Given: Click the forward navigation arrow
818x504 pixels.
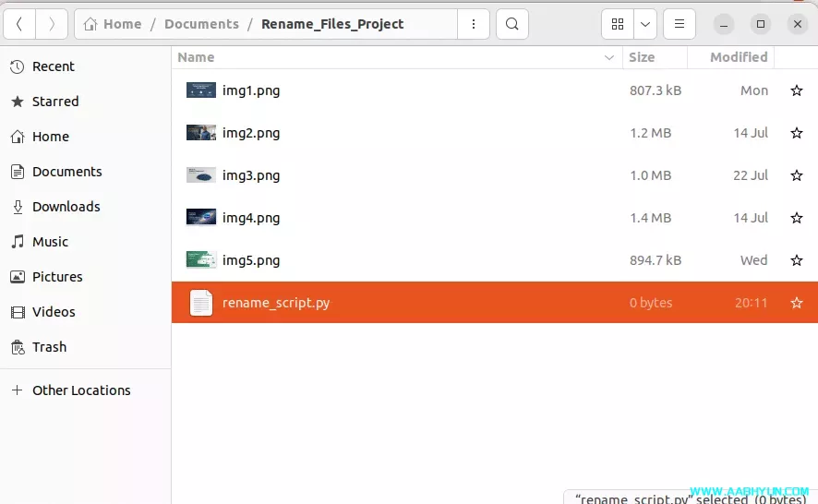Looking at the screenshot, I should tap(52, 24).
